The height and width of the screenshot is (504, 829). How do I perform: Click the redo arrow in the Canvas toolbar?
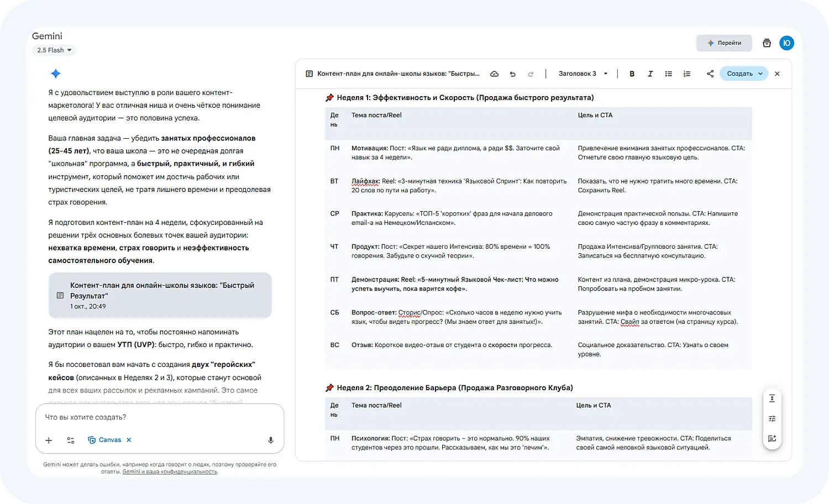531,73
